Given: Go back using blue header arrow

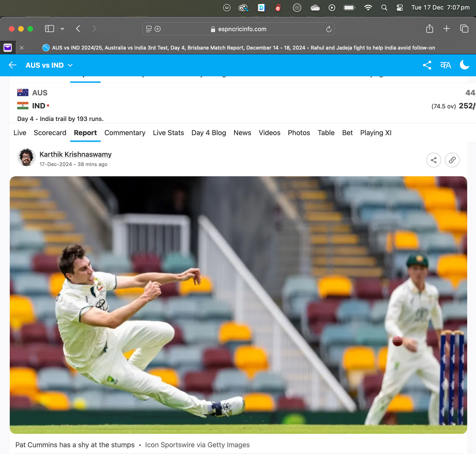Looking at the screenshot, I should [x=12, y=65].
